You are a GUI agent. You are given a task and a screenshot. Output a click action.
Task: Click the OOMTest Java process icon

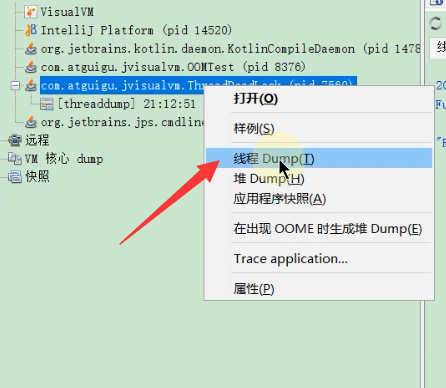(x=31, y=67)
